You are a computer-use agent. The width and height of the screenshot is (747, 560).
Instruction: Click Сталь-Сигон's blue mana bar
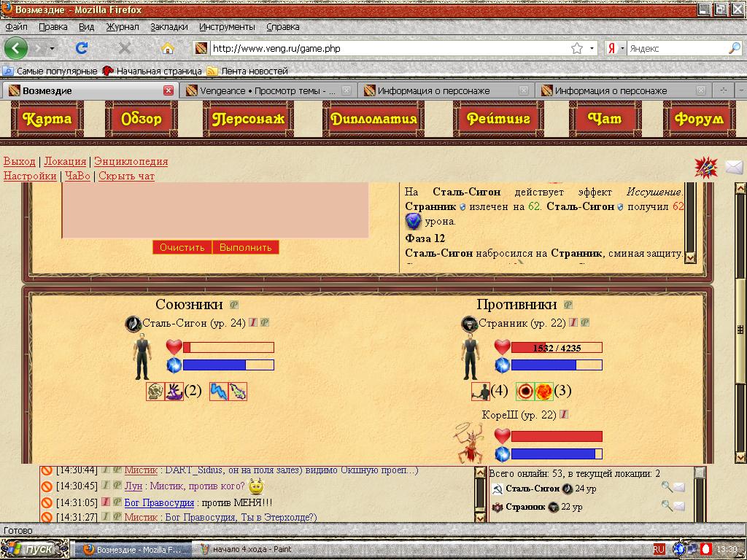(228, 365)
